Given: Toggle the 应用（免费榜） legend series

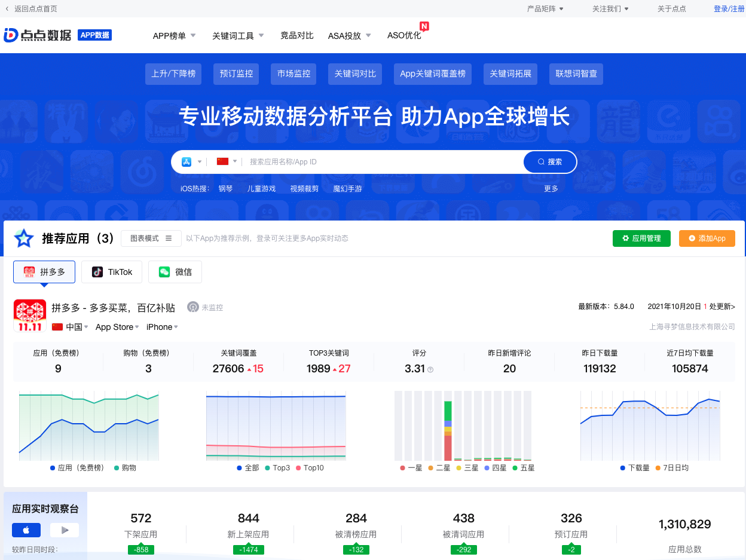Looking at the screenshot, I should click(x=77, y=468).
